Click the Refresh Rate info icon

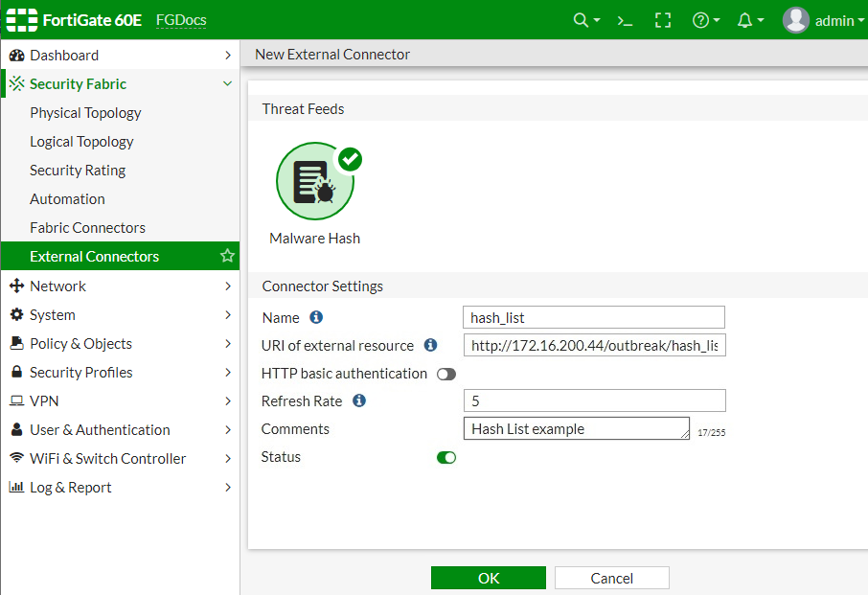point(359,400)
